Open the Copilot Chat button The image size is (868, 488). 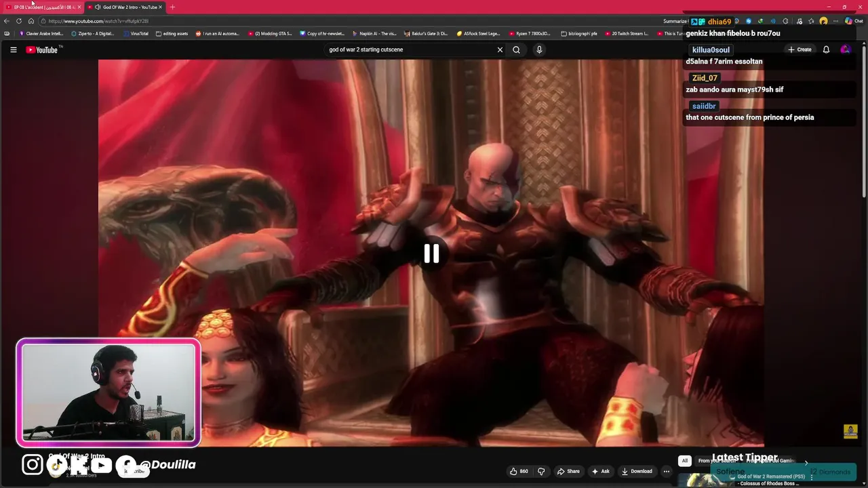(x=853, y=21)
